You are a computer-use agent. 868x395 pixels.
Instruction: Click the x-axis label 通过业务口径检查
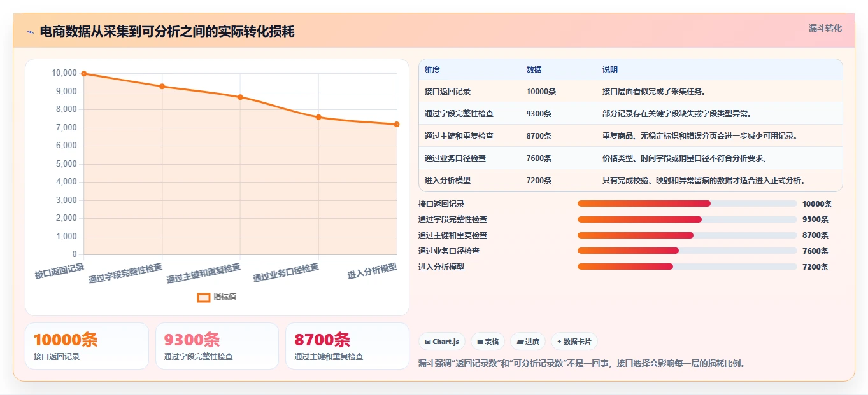286,273
